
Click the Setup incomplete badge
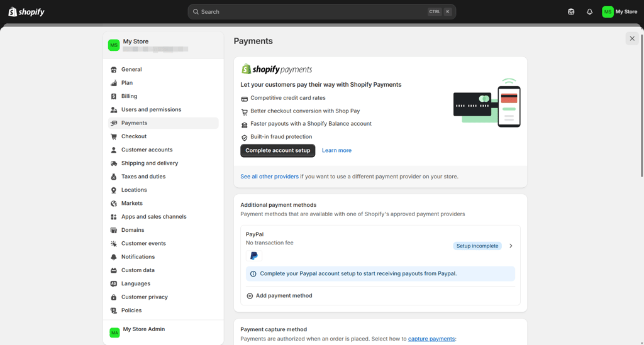pyautogui.click(x=477, y=246)
